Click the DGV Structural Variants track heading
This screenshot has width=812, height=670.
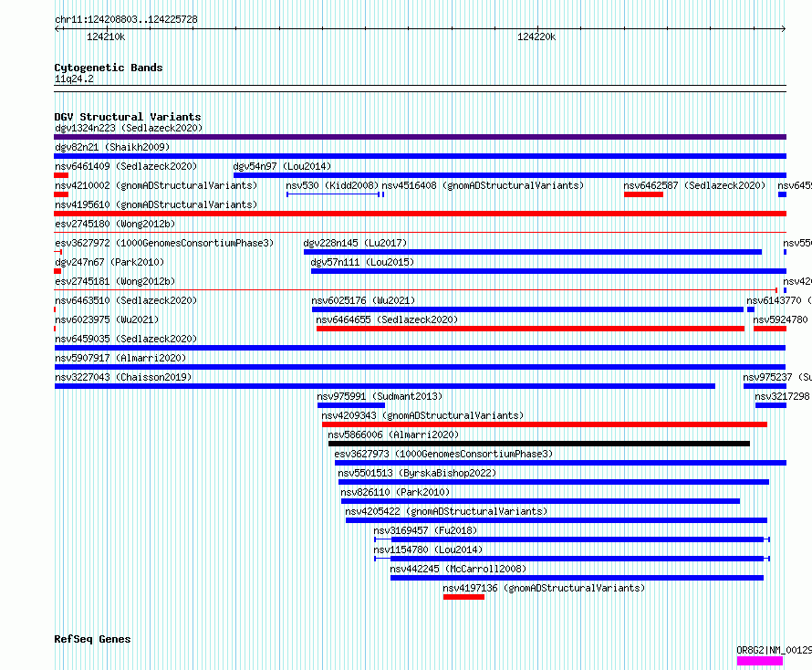coord(128,117)
